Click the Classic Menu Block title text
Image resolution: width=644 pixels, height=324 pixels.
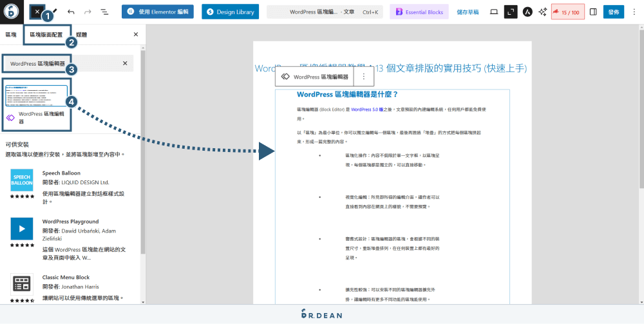66,277
